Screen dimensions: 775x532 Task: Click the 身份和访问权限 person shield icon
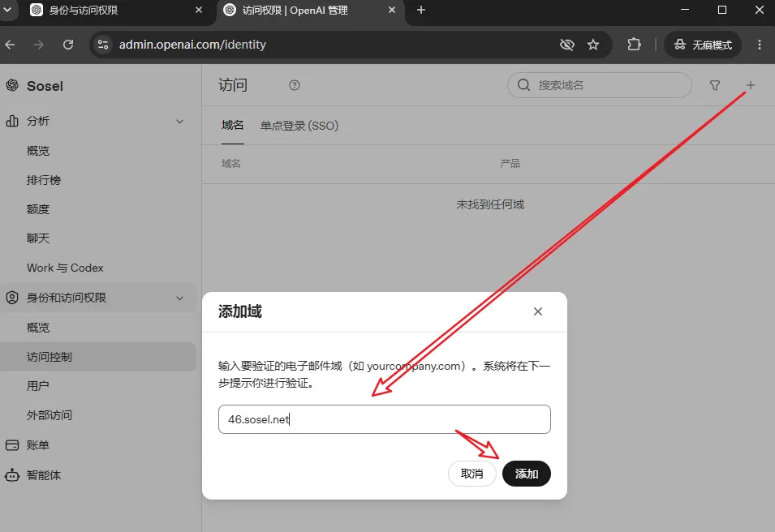pos(12,298)
